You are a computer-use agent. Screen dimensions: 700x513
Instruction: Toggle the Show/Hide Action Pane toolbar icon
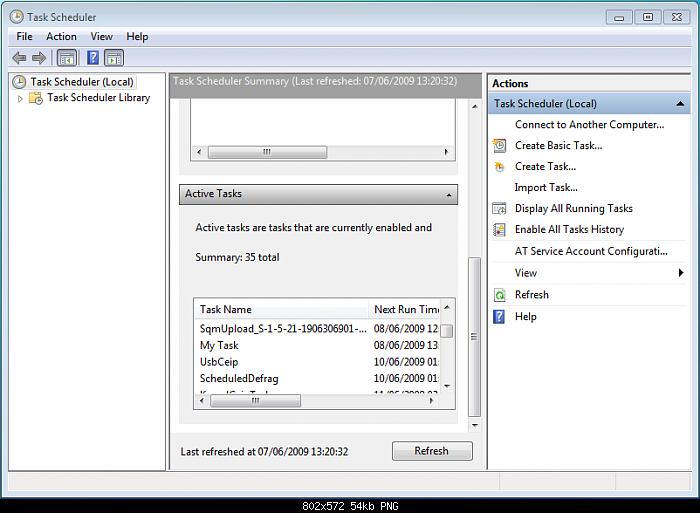114,58
